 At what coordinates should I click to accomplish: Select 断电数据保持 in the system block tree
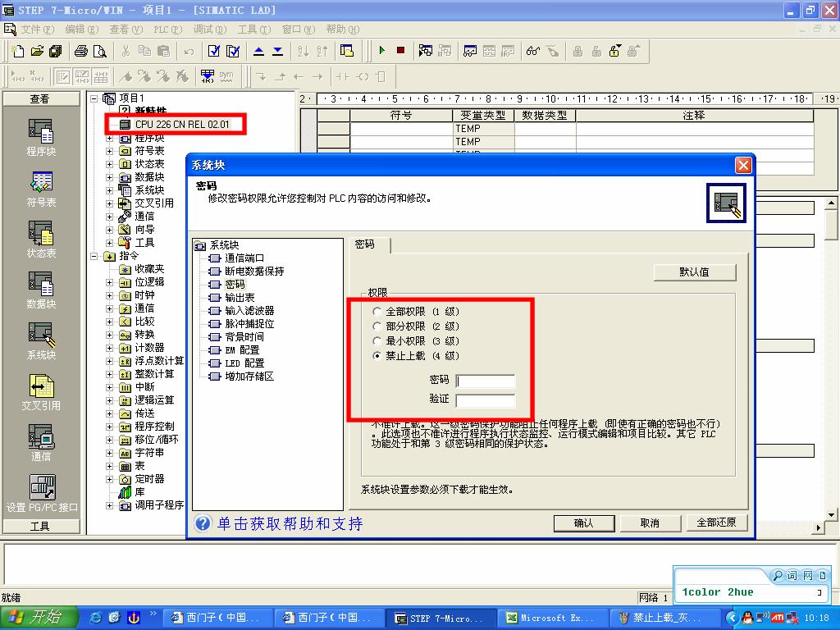pos(254,271)
